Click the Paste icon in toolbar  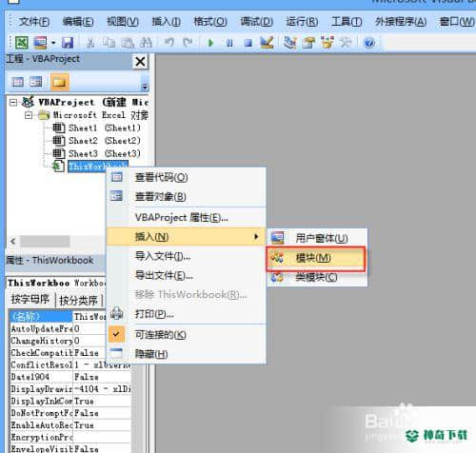[x=128, y=43]
